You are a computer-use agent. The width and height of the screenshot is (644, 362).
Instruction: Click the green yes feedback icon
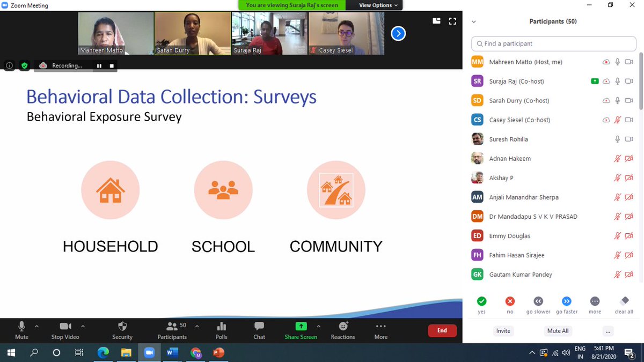pos(482,301)
